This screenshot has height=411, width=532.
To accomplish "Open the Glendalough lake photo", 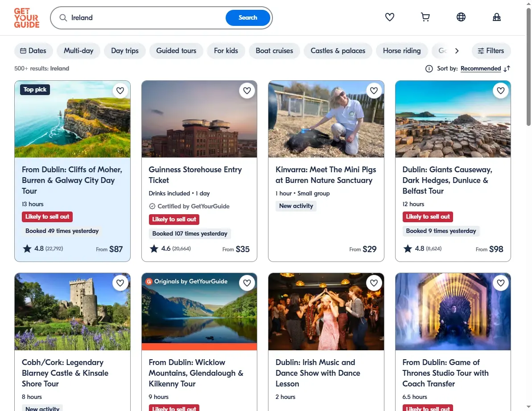I will tap(199, 311).
